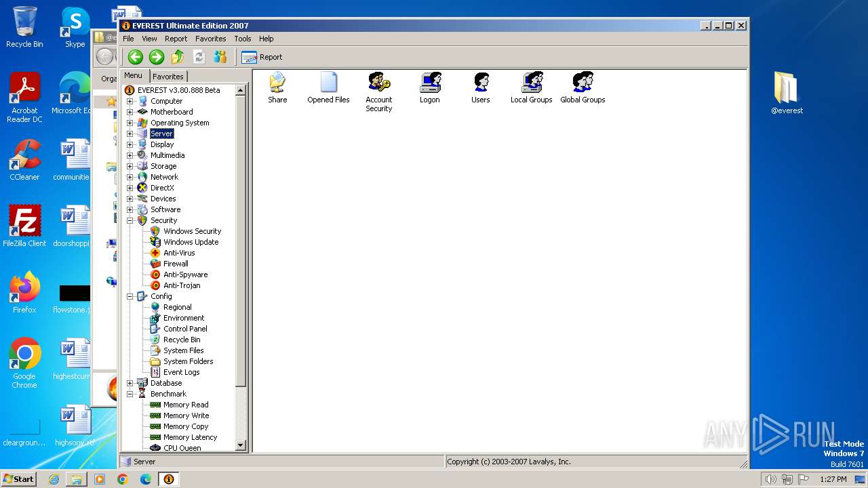Select Regional under Config
The height and width of the screenshot is (488, 868).
[177, 307]
